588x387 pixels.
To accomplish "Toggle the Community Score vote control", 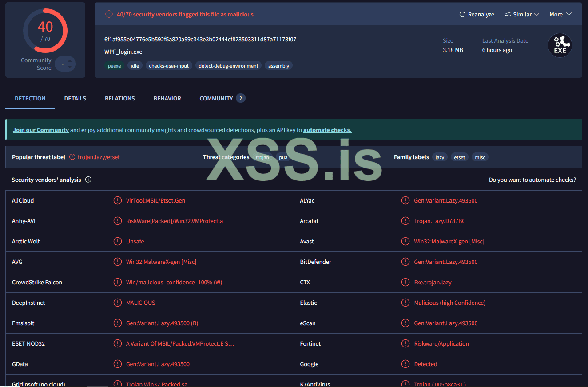I will pos(66,64).
